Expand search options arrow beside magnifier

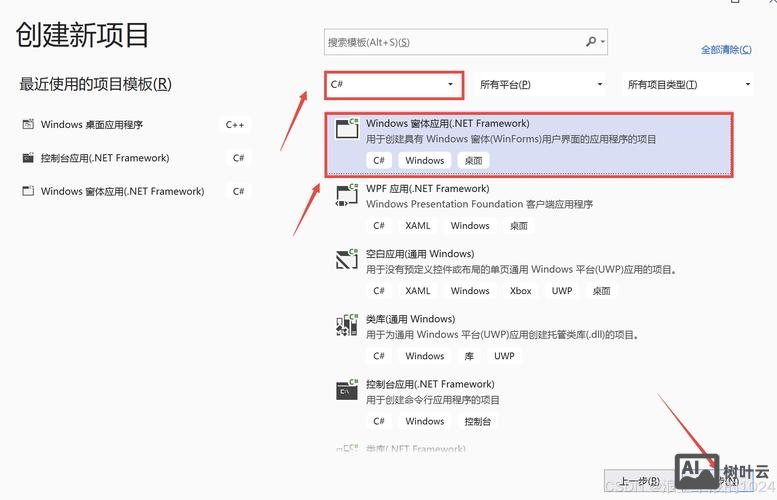[x=603, y=42]
